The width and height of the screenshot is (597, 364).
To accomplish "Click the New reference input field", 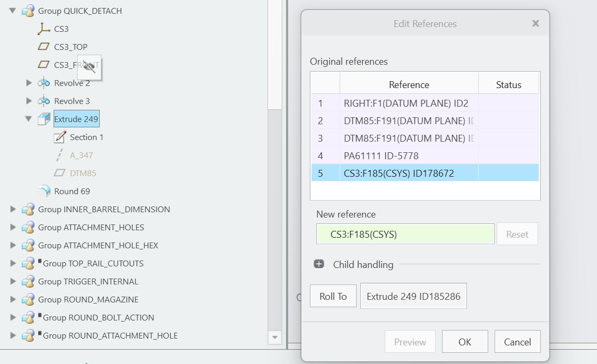I will click(x=405, y=233).
